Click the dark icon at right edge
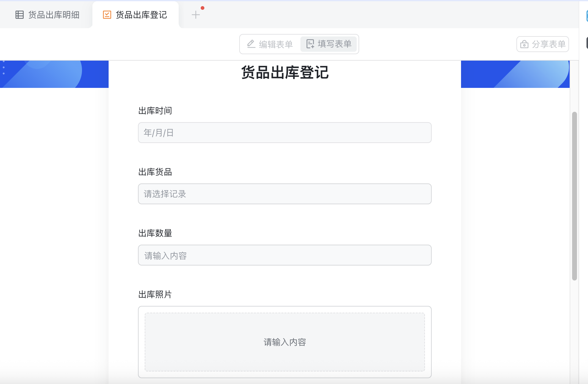This screenshot has width=588, height=384. pyautogui.click(x=586, y=43)
